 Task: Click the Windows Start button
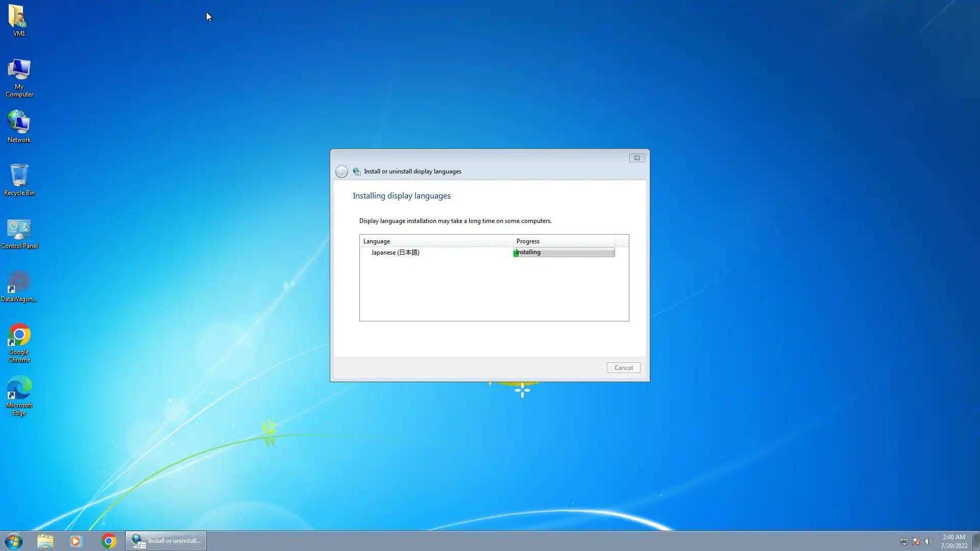pyautogui.click(x=14, y=541)
